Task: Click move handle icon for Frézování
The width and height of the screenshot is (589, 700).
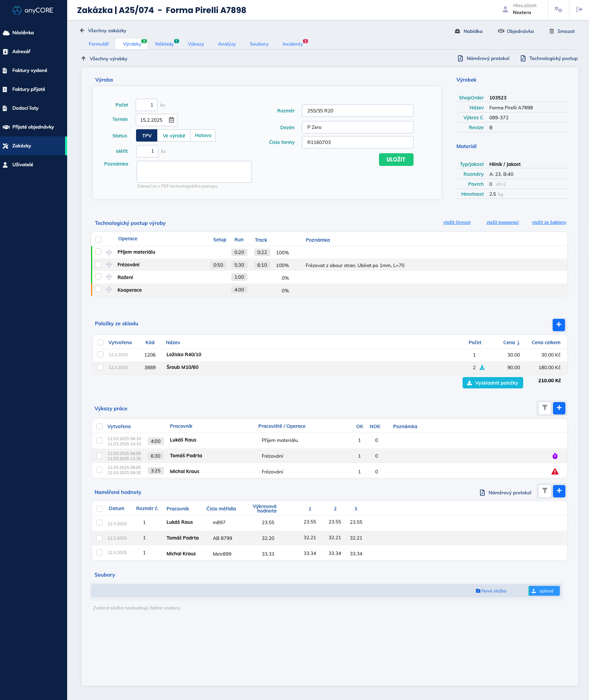Action: 109,265
